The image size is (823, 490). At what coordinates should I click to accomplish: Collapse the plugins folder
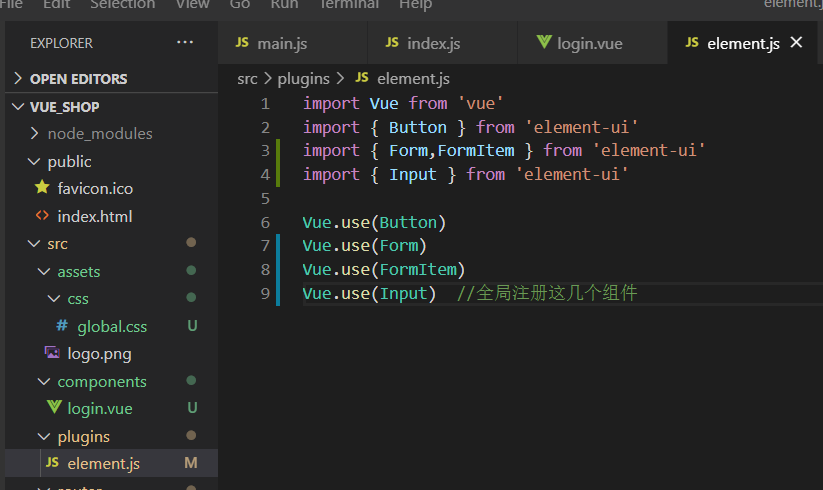click(x=44, y=436)
